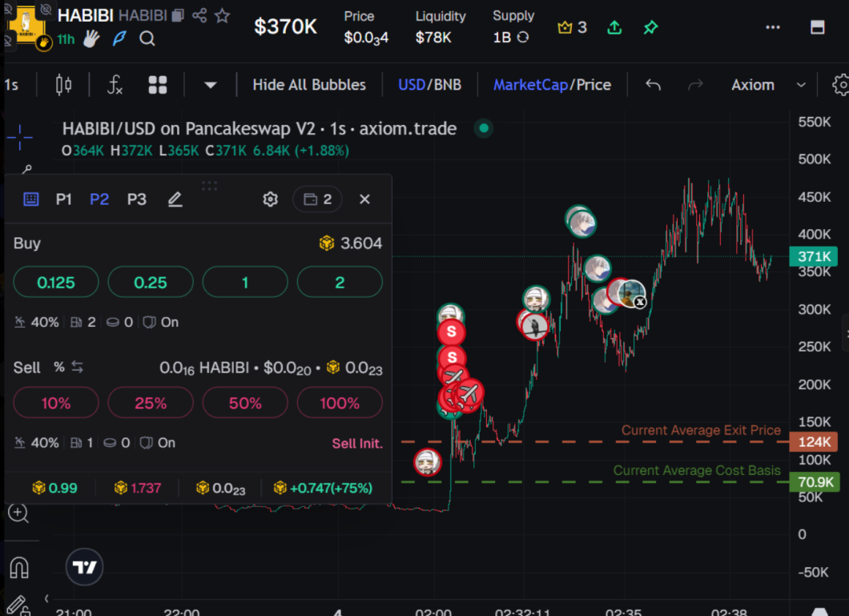This screenshot has width=849, height=616.
Task: Click the bird avatar trade bubble
Action: (x=534, y=326)
